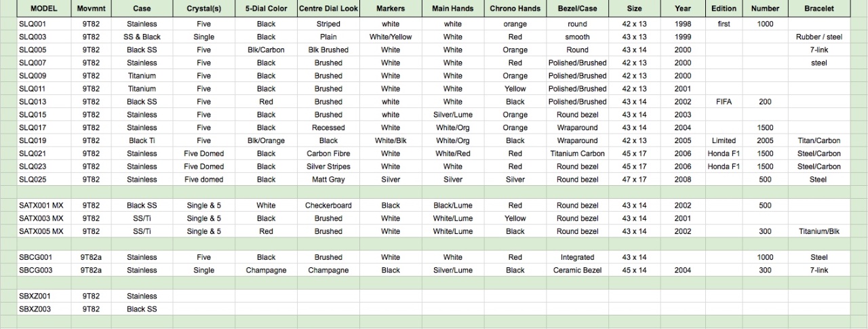The height and width of the screenshot is (329, 868).
Task: Click the Carbon Fibre cell
Action: (x=328, y=154)
